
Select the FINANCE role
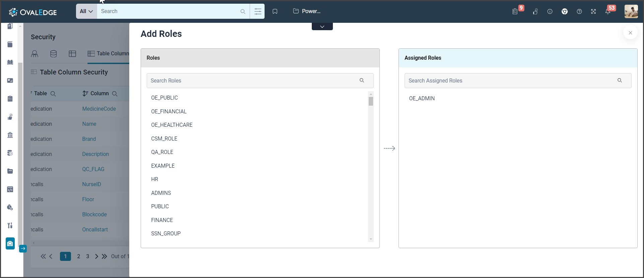(x=162, y=220)
